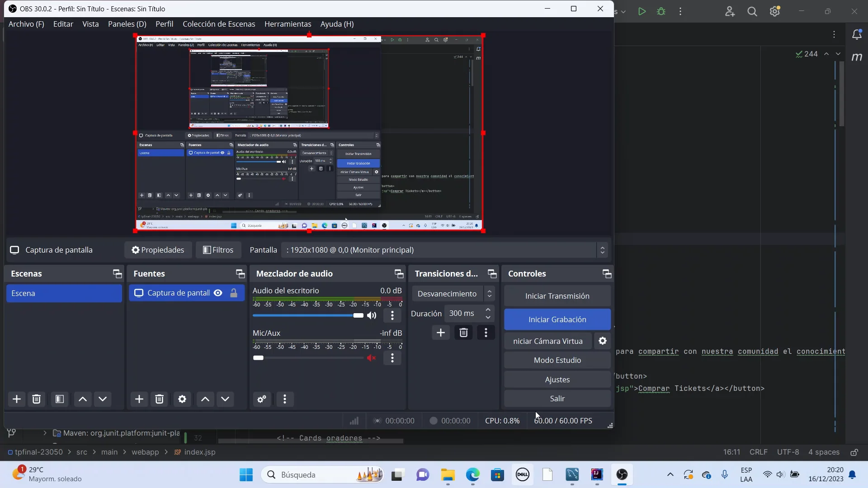Add a new scene with the plus icon
This screenshot has height=488, width=868.
point(17,399)
